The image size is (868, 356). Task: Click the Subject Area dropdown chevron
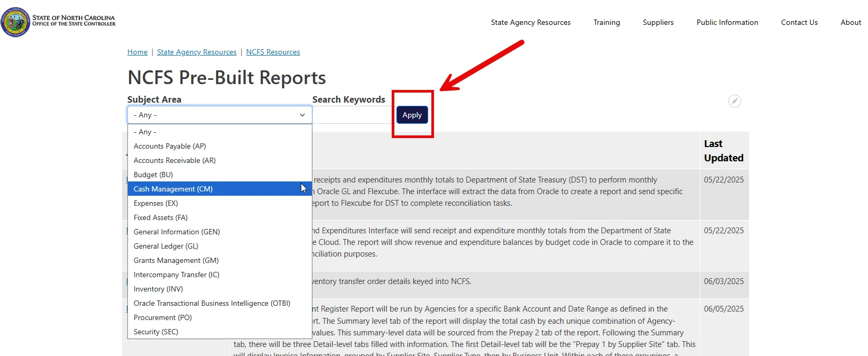click(302, 115)
